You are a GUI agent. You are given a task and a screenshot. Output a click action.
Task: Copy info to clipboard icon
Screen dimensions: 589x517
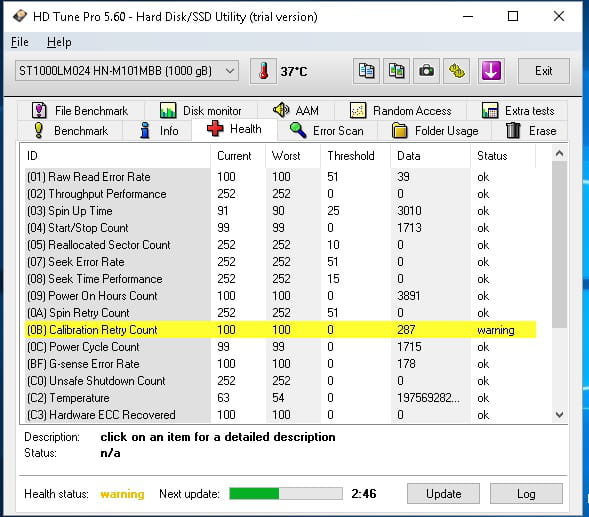366,71
